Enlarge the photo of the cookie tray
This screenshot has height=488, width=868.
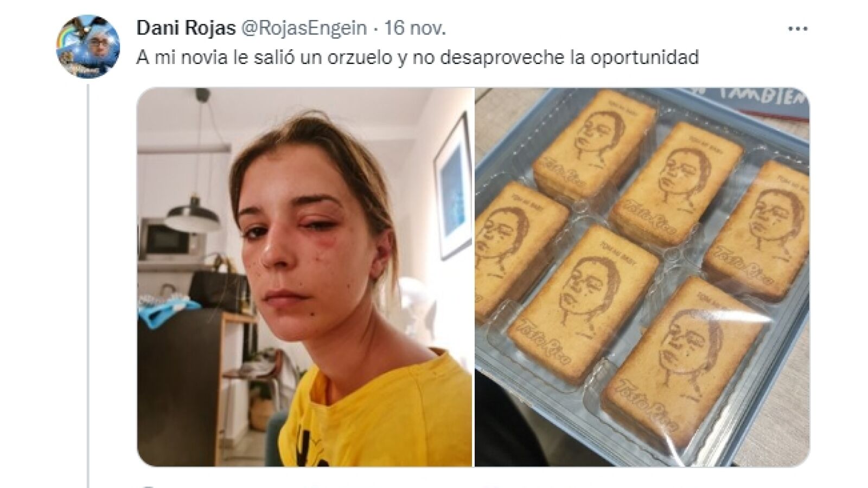click(642, 277)
